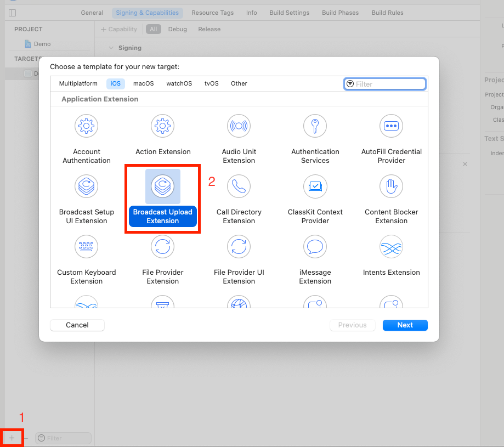Select the Release configuration filter

click(x=209, y=29)
